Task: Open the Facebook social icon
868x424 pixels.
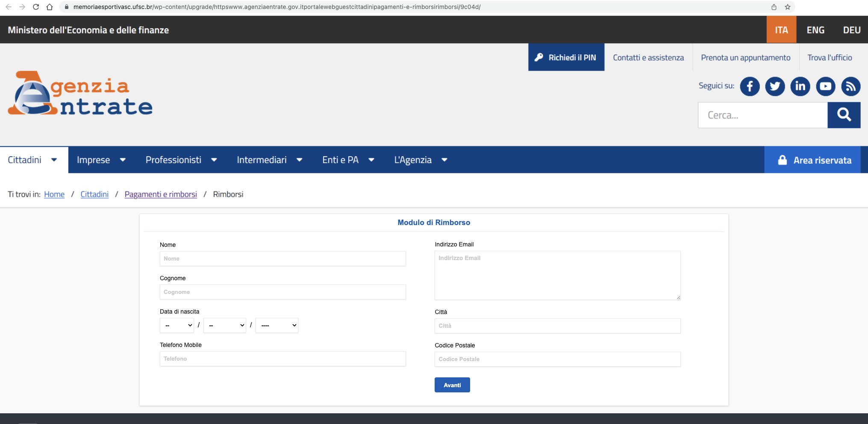Action: coord(750,86)
